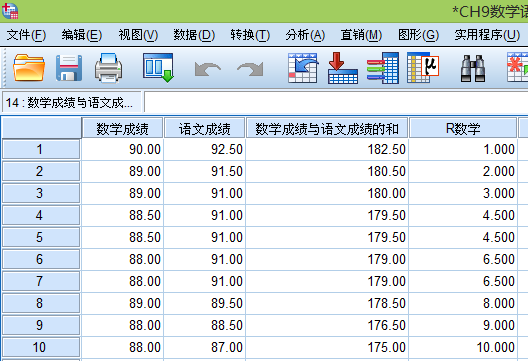Image resolution: width=528 pixels, height=361 pixels.
Task: Click the Redo arrow icon
Action: click(x=250, y=69)
